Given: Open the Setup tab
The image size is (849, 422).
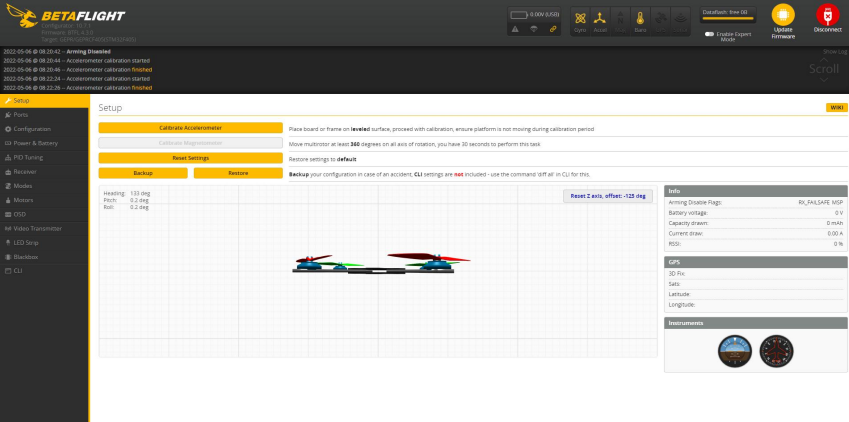Looking at the screenshot, I should 44,101.
